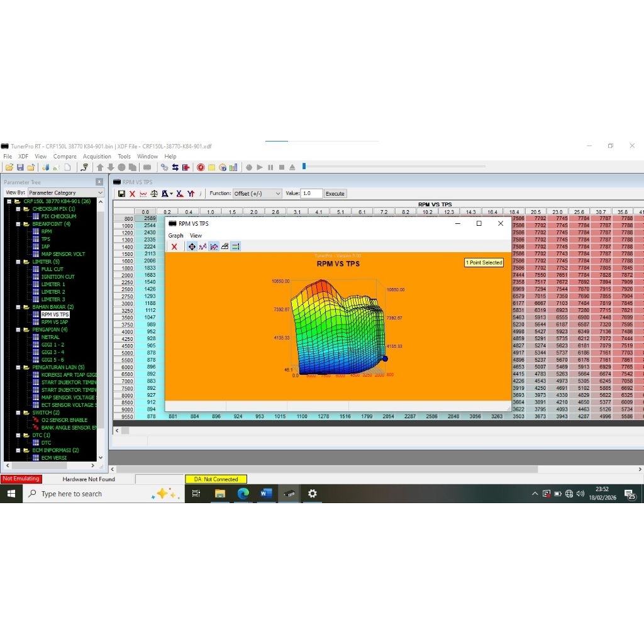Click the bar chart histogram icon in main toolbar
Viewport: 644px width, 644px height.
(x=233, y=167)
